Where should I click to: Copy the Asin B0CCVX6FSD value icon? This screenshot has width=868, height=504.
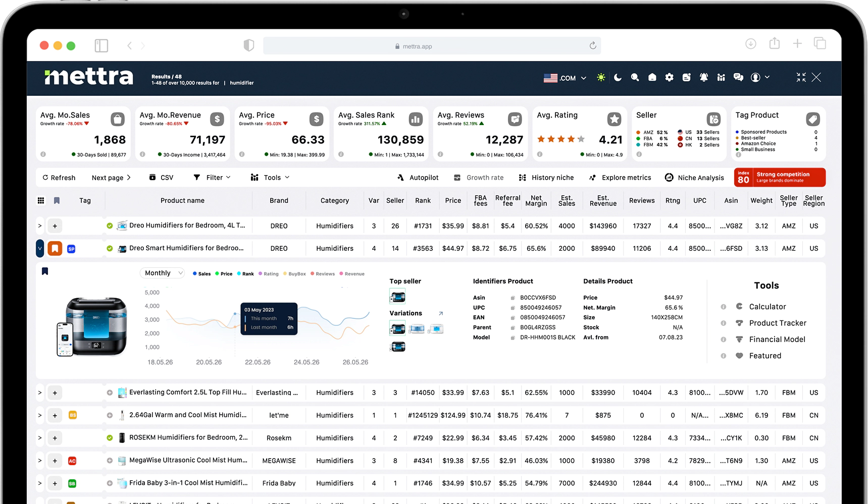[513, 298]
